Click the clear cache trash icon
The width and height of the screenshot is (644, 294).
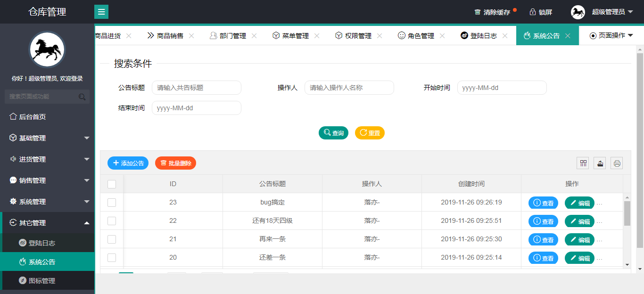[478, 12]
